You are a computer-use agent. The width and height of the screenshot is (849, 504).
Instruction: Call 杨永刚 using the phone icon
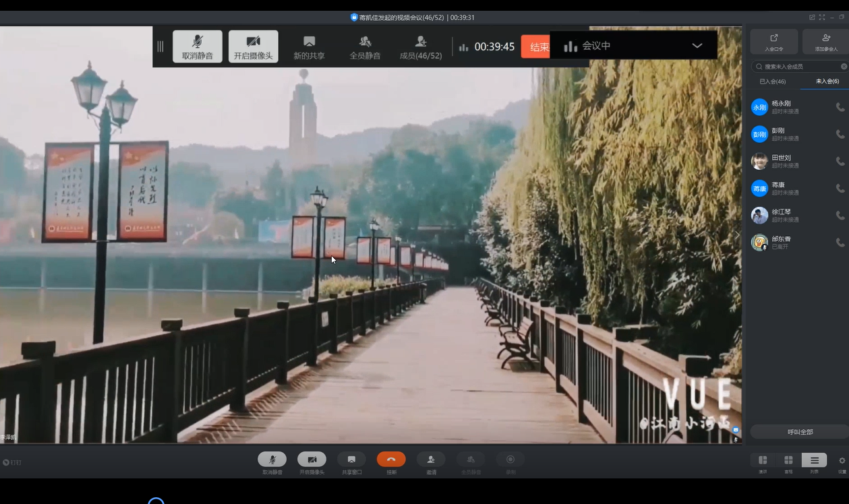pos(840,107)
